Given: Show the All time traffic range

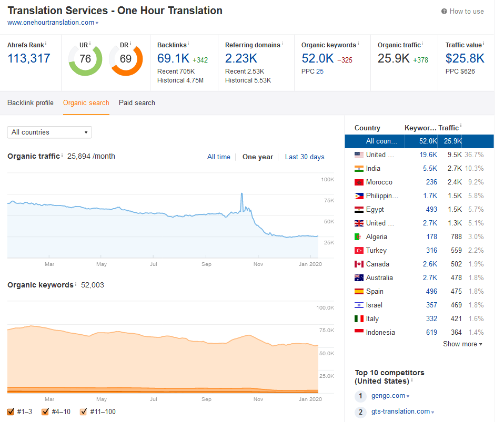Looking at the screenshot, I should [219, 157].
